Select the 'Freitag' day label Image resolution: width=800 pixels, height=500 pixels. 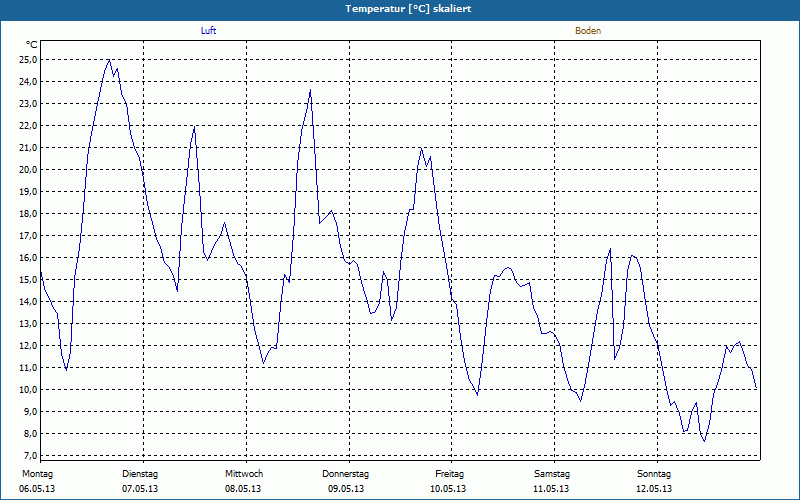(449, 474)
